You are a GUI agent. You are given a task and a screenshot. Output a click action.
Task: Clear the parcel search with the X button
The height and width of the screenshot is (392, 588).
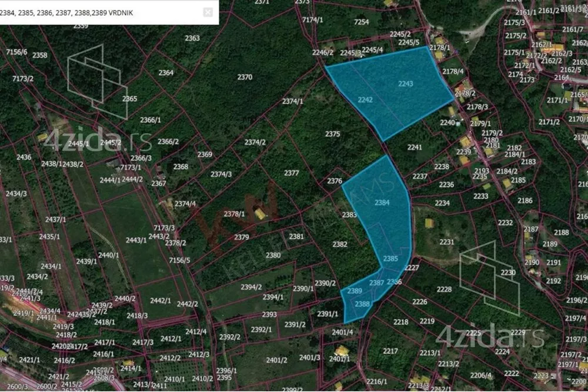pos(208,12)
